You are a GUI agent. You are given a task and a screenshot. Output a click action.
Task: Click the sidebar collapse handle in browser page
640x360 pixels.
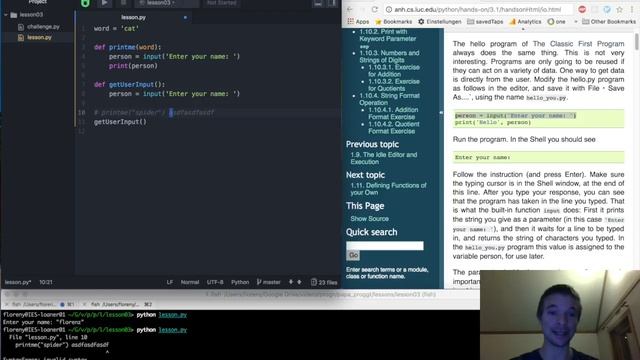441,113
